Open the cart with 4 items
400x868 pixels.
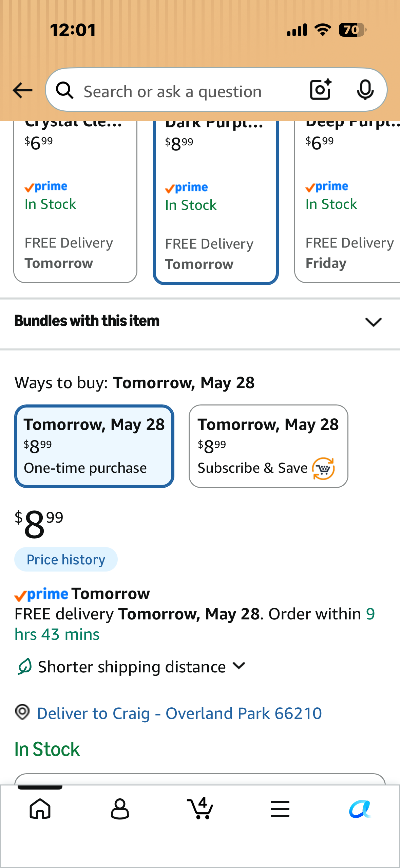(x=200, y=808)
